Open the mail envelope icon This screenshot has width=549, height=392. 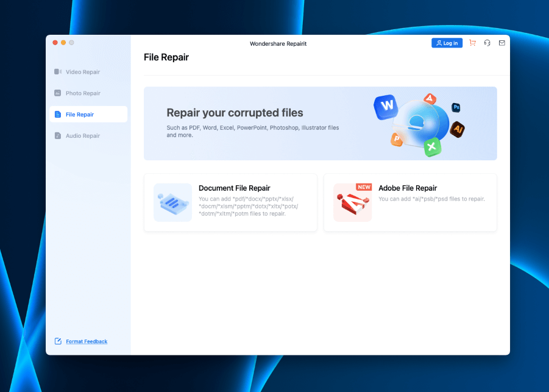click(x=501, y=43)
